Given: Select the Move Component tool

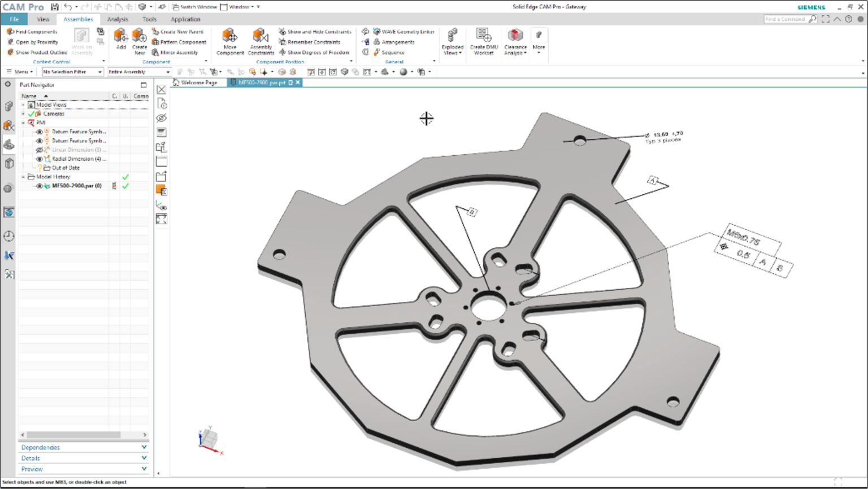Looking at the screenshot, I should 229,42.
